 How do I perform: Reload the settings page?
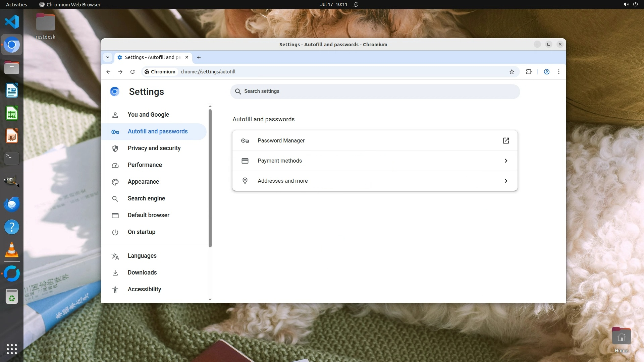click(132, 72)
